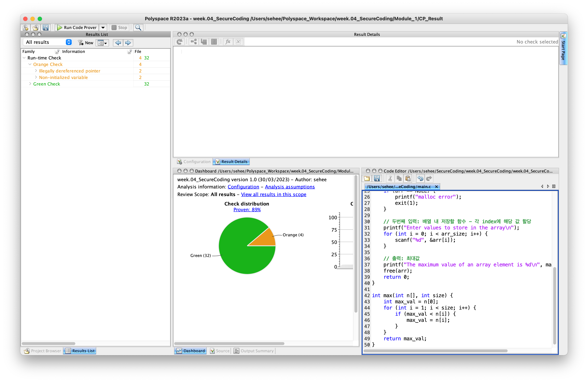The height and width of the screenshot is (382, 588).
Task: Click the New project icon in main toolbar
Action: (26, 27)
